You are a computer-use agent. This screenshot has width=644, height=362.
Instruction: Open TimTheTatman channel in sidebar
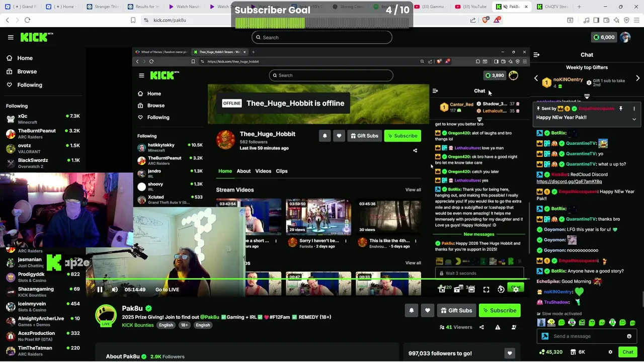point(43,350)
